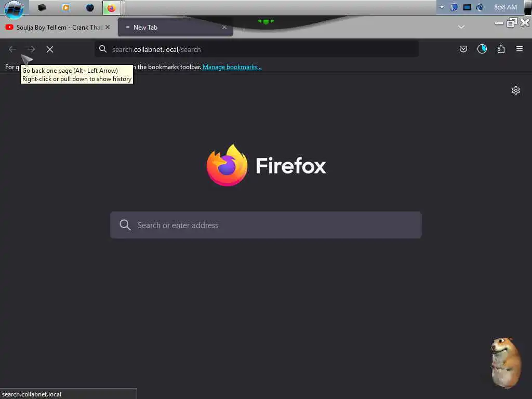This screenshot has height=399, width=532.
Task: Open the black cube taskbar icon
Action: (x=42, y=7)
